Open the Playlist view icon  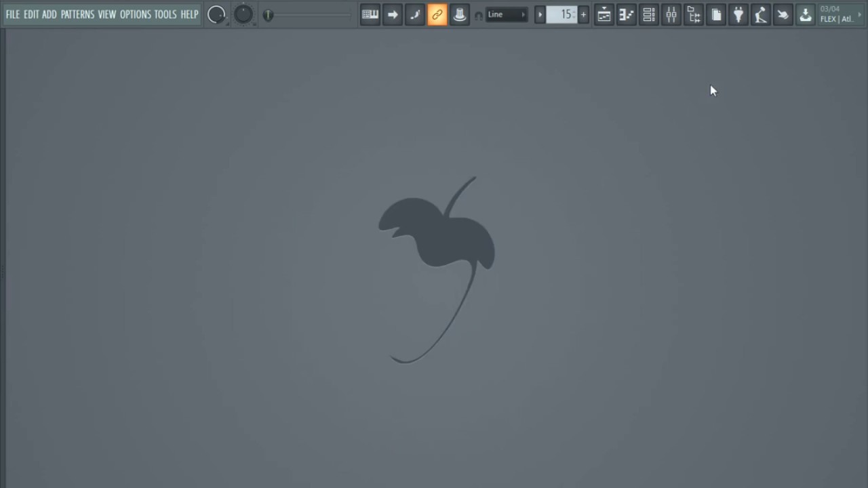[604, 14]
